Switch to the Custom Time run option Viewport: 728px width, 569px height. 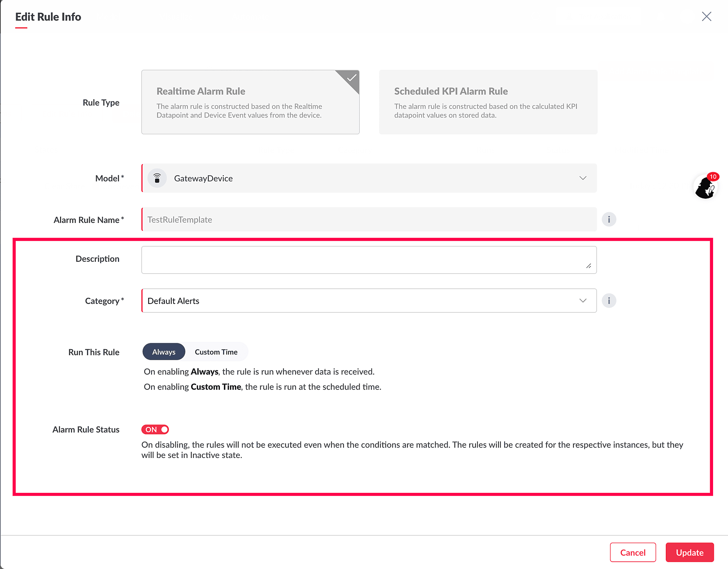click(216, 352)
